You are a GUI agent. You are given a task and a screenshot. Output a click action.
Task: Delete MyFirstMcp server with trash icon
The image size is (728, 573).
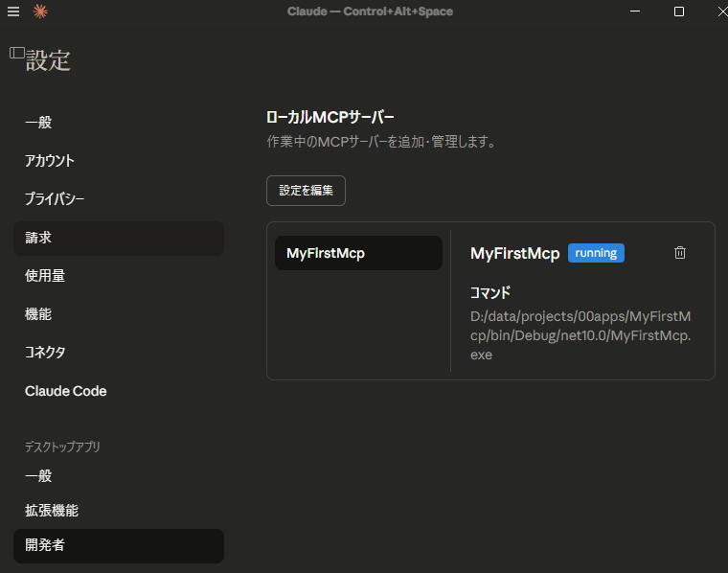[680, 253]
